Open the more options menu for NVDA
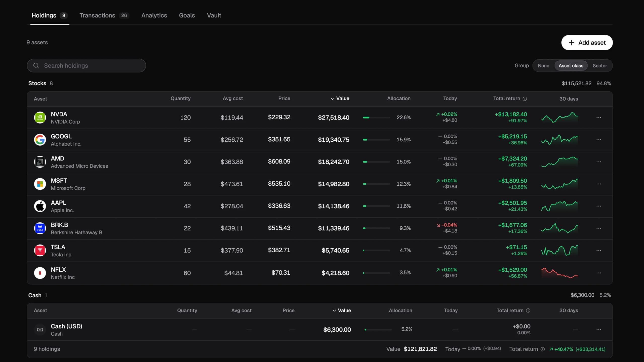Screen dimensions: 644x362 tap(599, 117)
